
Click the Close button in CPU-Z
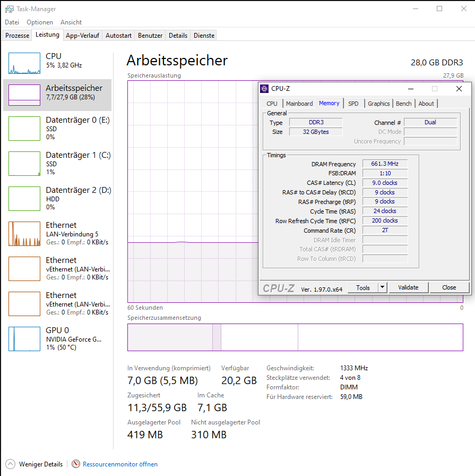point(449,287)
